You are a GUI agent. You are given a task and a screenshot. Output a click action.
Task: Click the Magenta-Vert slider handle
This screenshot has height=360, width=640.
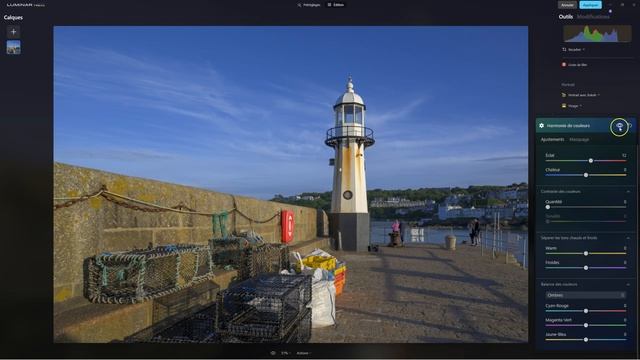[586, 325]
